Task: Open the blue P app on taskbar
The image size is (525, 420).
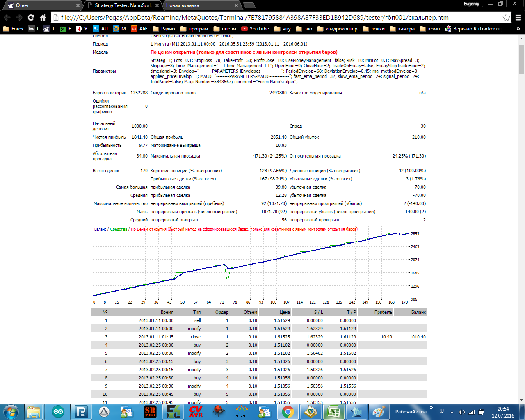Action: click(81, 412)
